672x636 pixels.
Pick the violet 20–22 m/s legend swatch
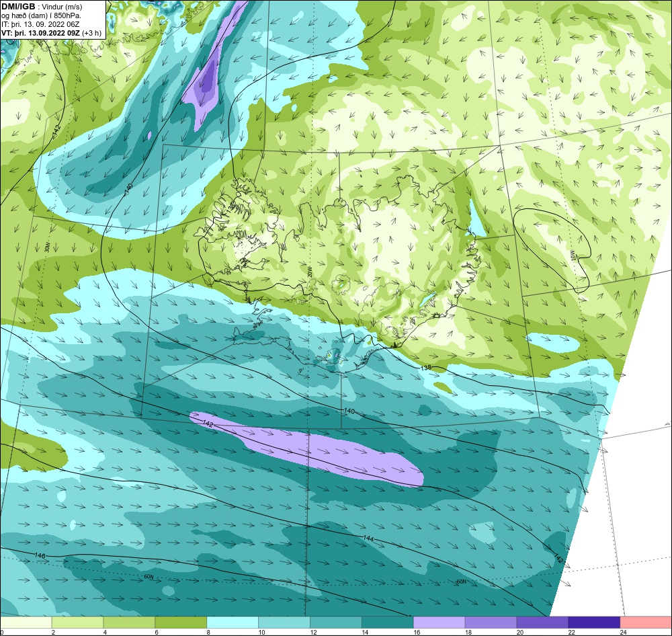(542, 623)
